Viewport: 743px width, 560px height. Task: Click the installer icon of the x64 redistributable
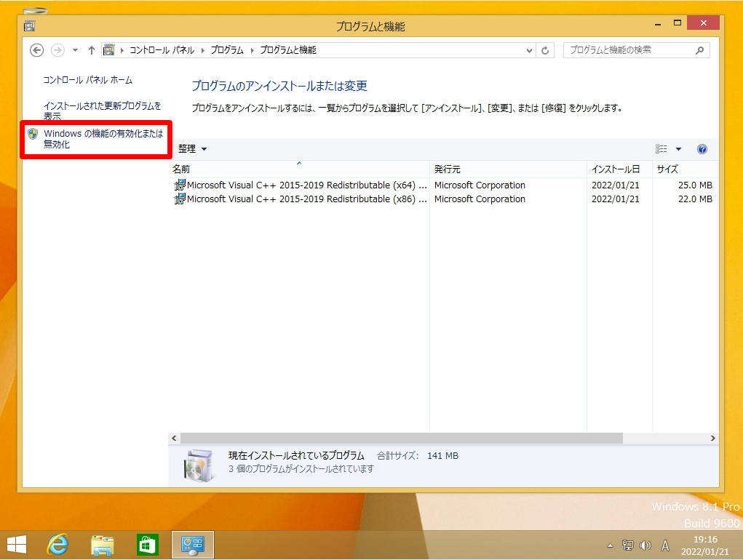180,185
